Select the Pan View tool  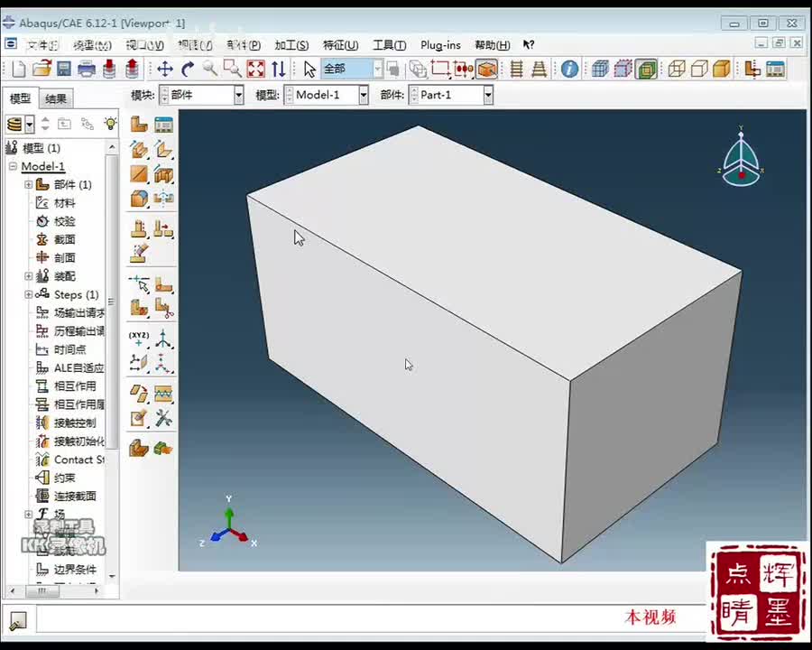tap(165, 69)
